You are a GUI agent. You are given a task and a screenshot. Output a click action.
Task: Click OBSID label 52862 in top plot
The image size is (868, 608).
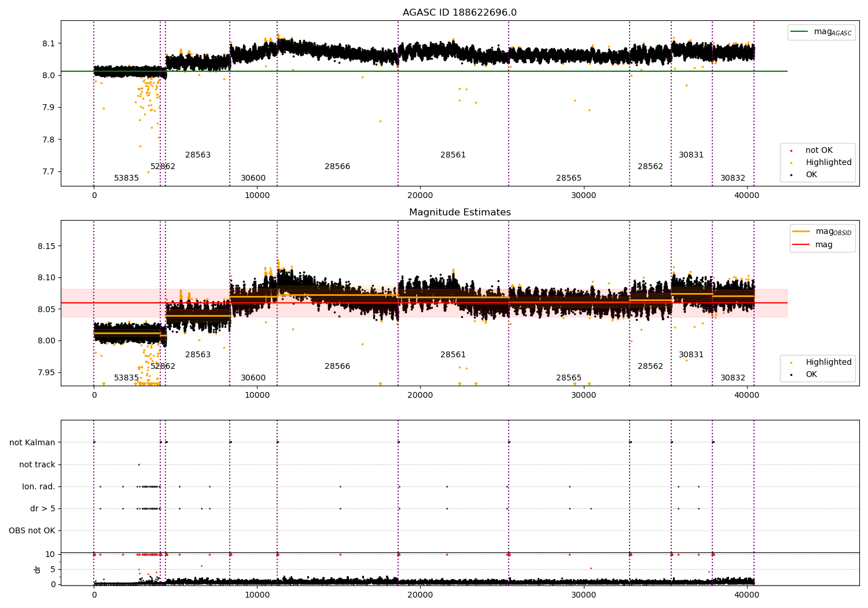tap(163, 167)
